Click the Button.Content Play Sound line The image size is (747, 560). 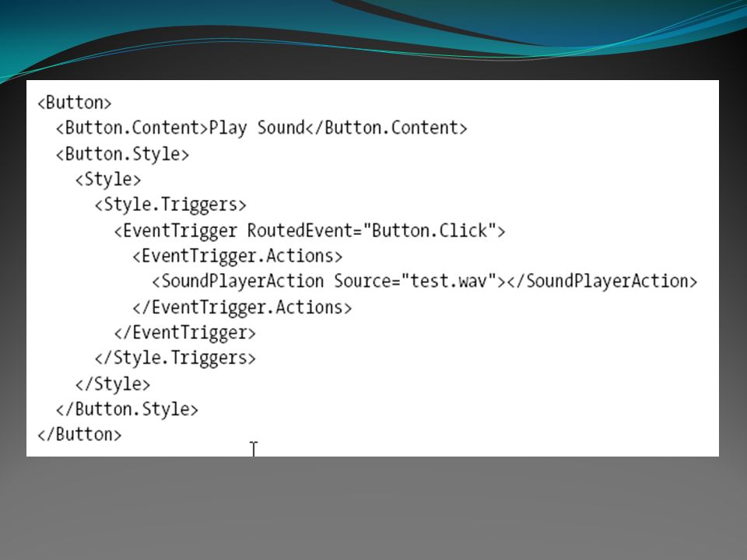(261, 128)
